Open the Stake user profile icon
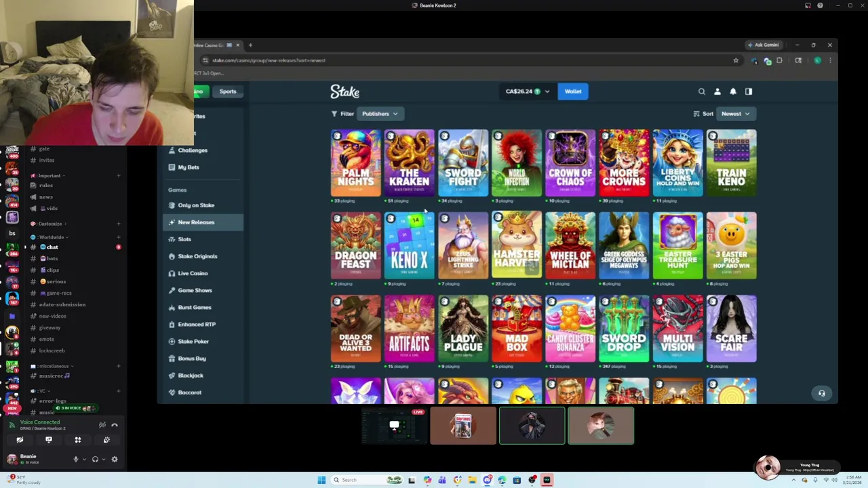This screenshot has height=488, width=868. click(717, 91)
